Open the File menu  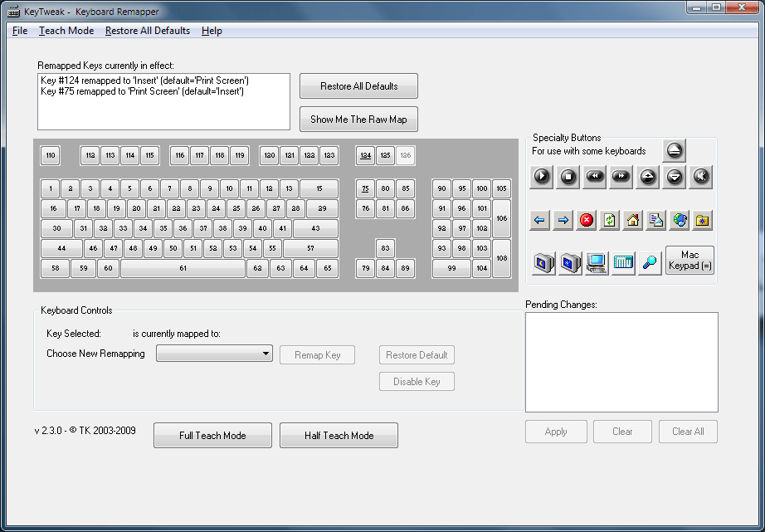[x=20, y=31]
